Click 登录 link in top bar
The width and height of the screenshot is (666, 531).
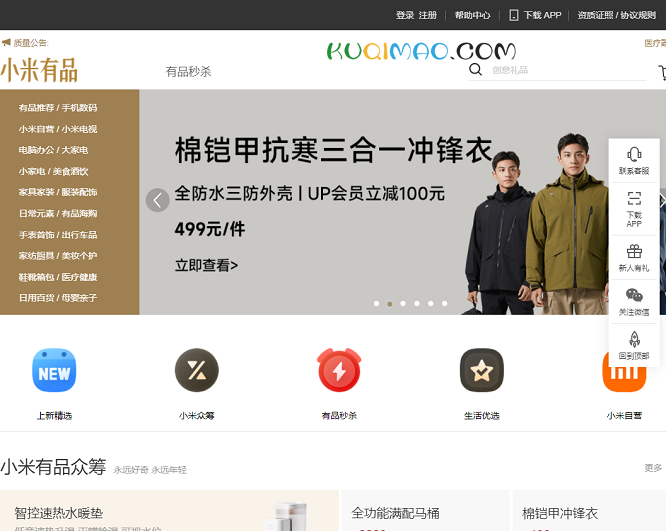pyautogui.click(x=405, y=15)
